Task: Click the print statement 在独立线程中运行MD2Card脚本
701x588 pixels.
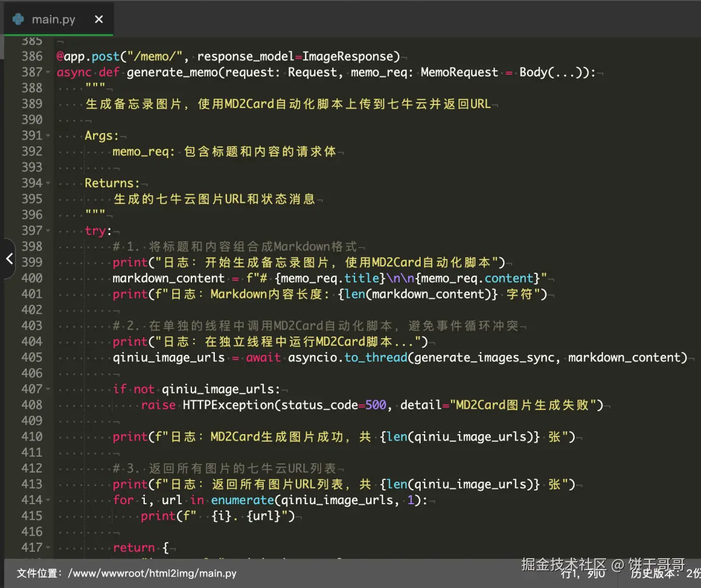Action: pyautogui.click(x=271, y=342)
